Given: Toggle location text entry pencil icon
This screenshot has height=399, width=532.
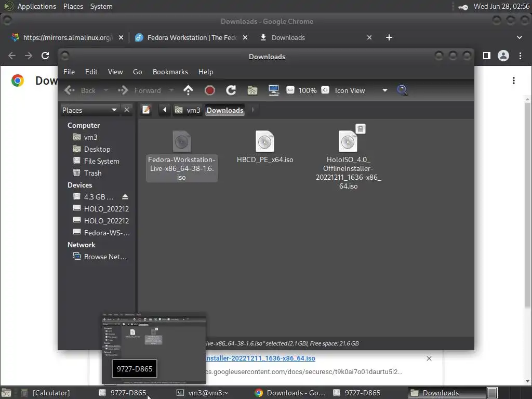Looking at the screenshot, I should point(146,110).
